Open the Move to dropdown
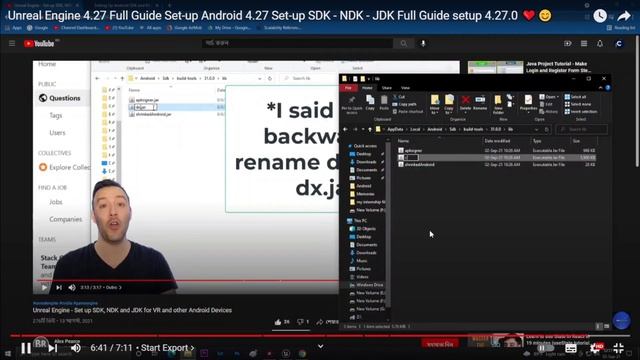Viewport: 640px width, 360px height. pyautogui.click(x=435, y=104)
